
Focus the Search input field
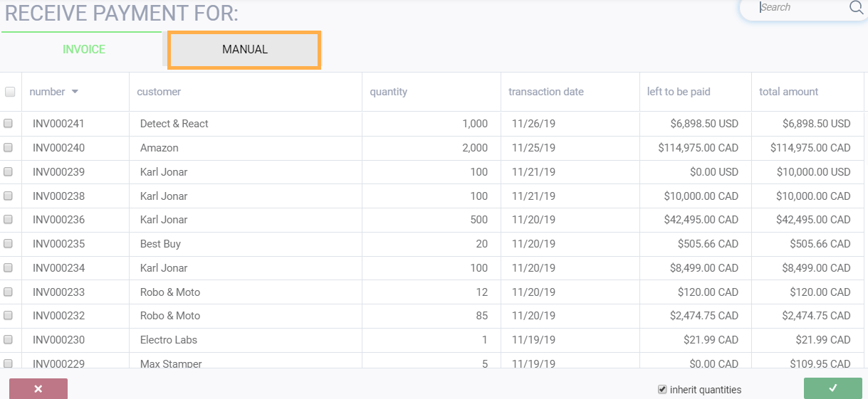(801, 8)
